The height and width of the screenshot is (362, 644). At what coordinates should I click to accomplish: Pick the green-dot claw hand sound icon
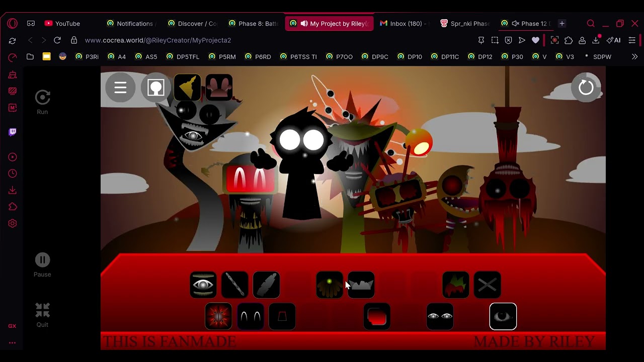330,285
